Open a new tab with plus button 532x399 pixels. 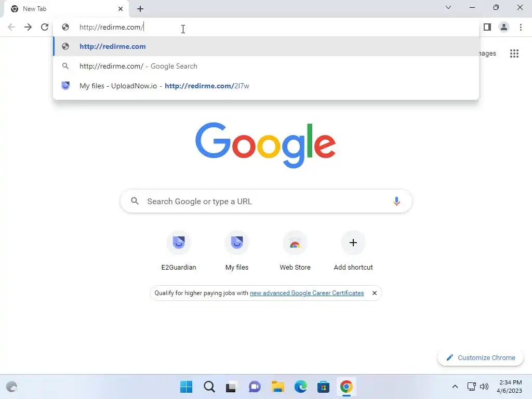140,9
